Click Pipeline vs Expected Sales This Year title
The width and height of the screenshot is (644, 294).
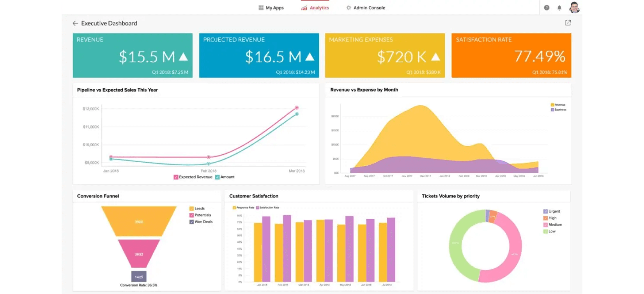pyautogui.click(x=117, y=90)
